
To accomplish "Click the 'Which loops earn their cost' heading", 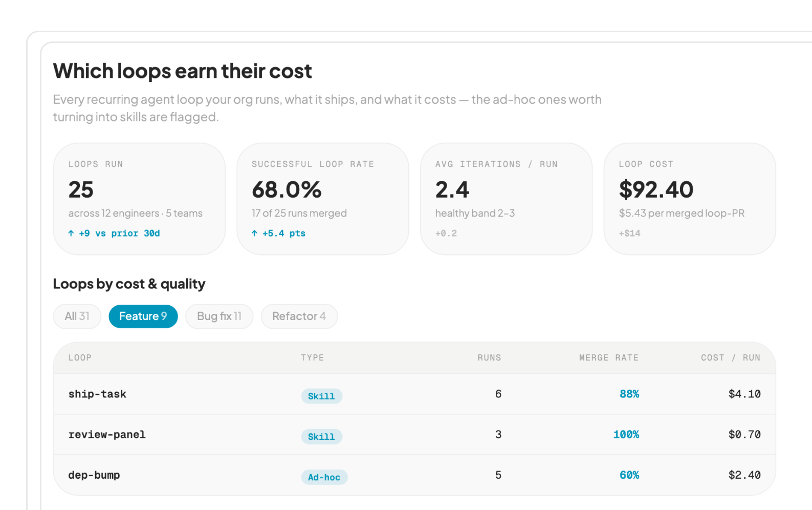I will coord(183,71).
